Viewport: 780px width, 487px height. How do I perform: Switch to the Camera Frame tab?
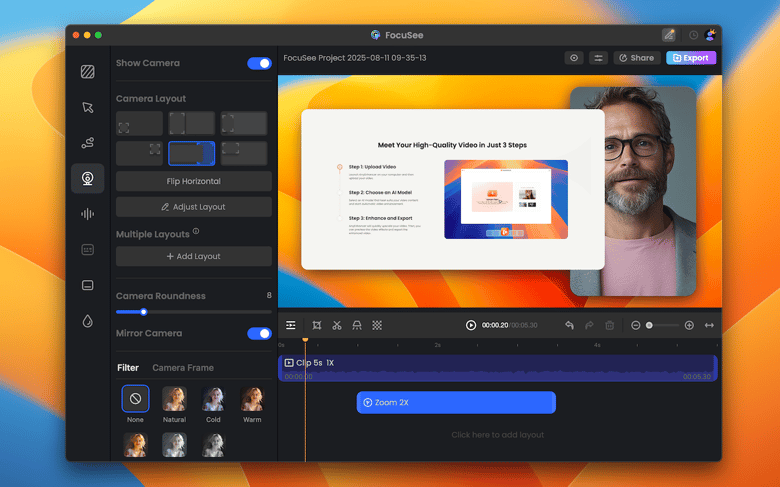coord(183,368)
